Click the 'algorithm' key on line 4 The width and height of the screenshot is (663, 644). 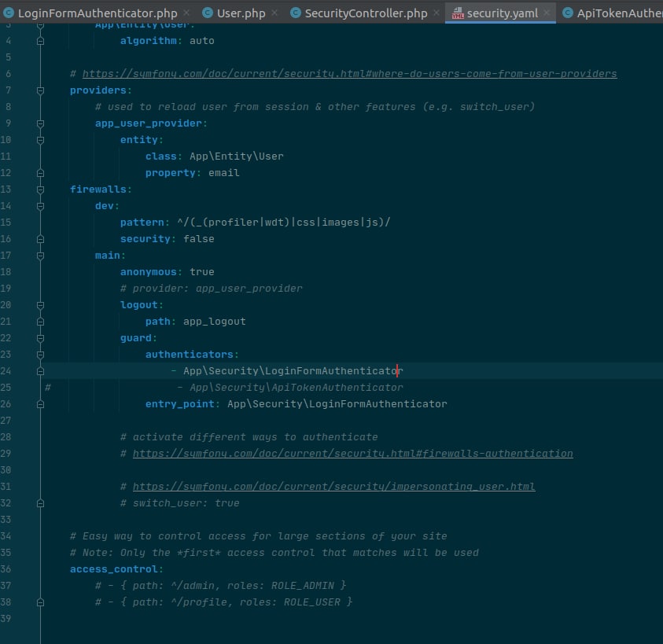(x=148, y=41)
